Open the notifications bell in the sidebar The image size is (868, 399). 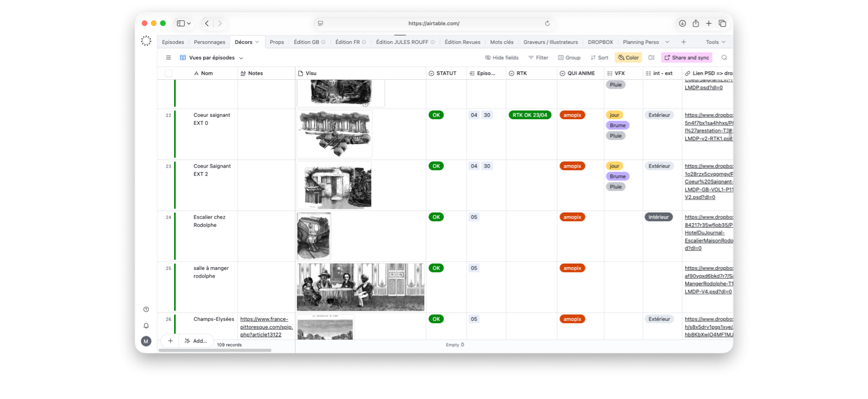pos(146,326)
